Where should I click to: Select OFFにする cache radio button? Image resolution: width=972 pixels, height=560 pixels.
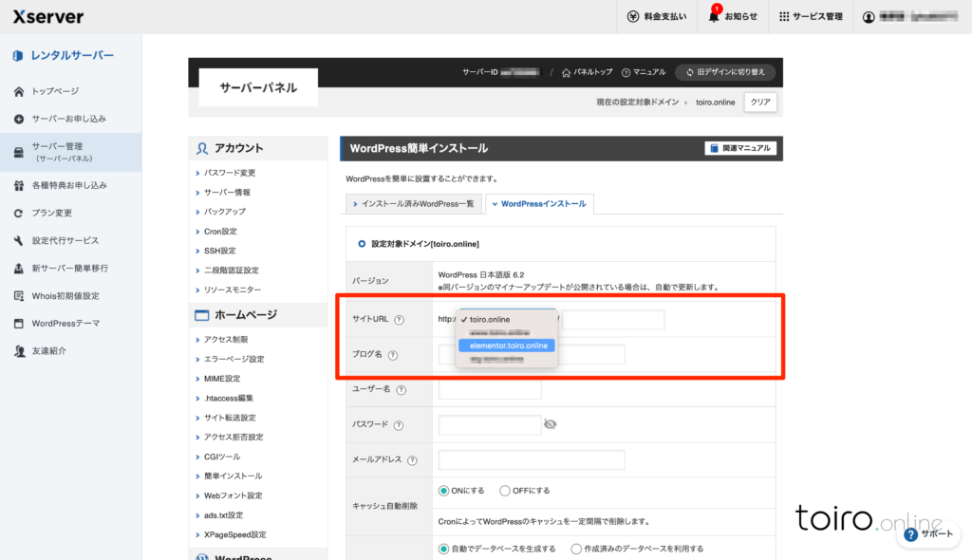pyautogui.click(x=505, y=491)
